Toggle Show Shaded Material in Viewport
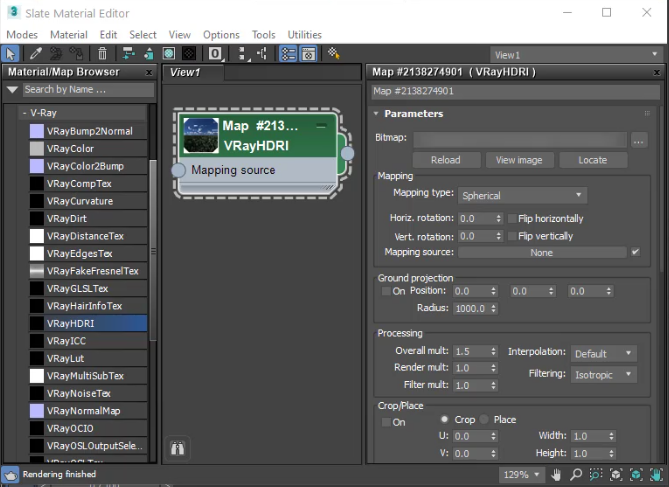Image resolution: width=669 pixels, height=487 pixels. [169, 54]
